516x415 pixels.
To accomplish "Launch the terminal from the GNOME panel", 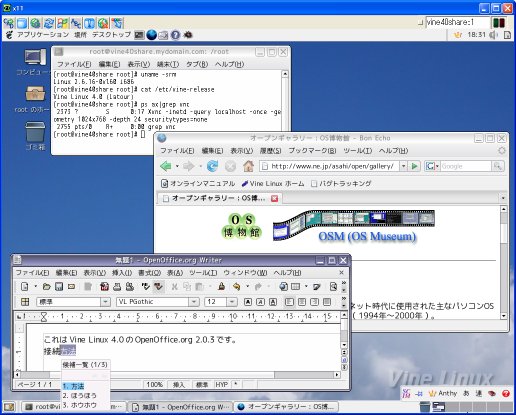I will click(x=139, y=35).
